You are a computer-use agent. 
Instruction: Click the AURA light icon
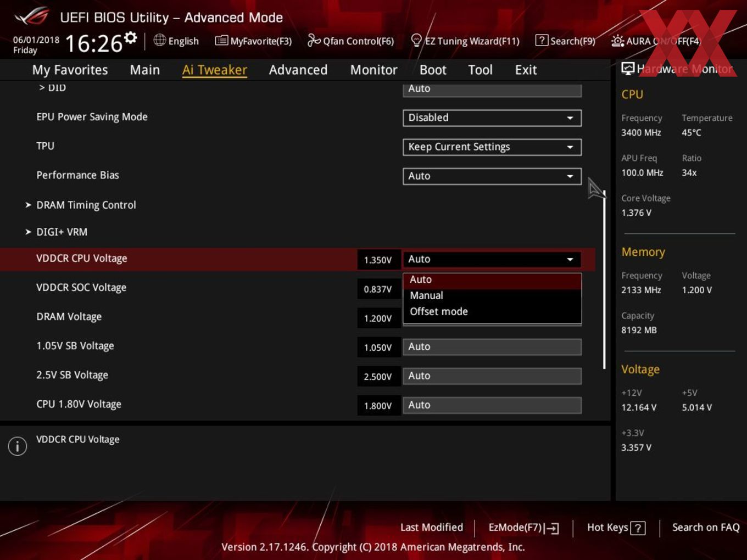click(617, 41)
